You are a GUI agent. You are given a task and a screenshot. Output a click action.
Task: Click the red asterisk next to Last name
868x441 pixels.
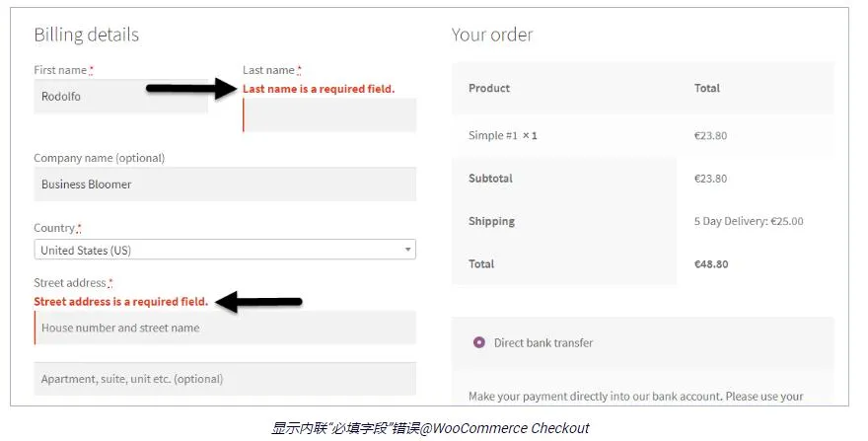pyautogui.click(x=299, y=70)
